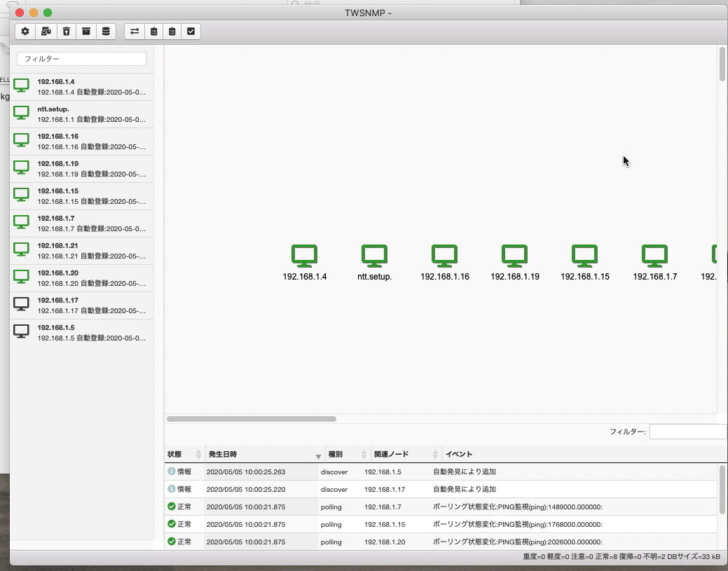Open settings with the gear icon
The width and height of the screenshot is (728, 571).
(25, 32)
